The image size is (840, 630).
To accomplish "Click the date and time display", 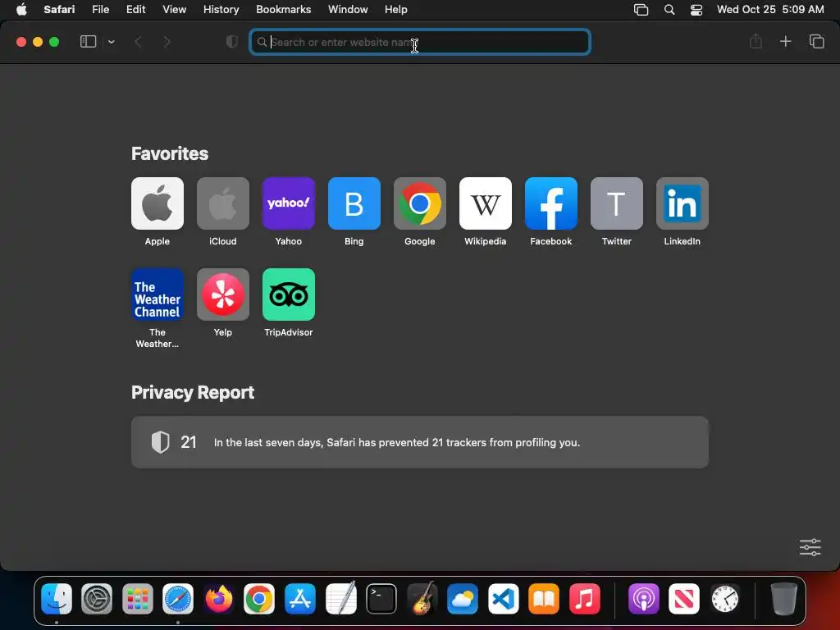I will [x=770, y=9].
